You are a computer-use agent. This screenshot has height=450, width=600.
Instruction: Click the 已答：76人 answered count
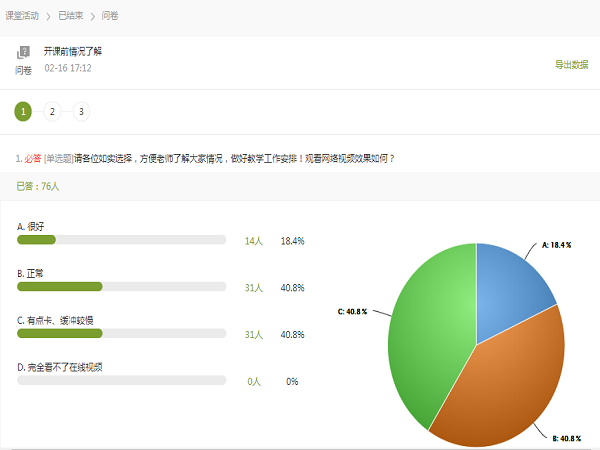(x=38, y=186)
